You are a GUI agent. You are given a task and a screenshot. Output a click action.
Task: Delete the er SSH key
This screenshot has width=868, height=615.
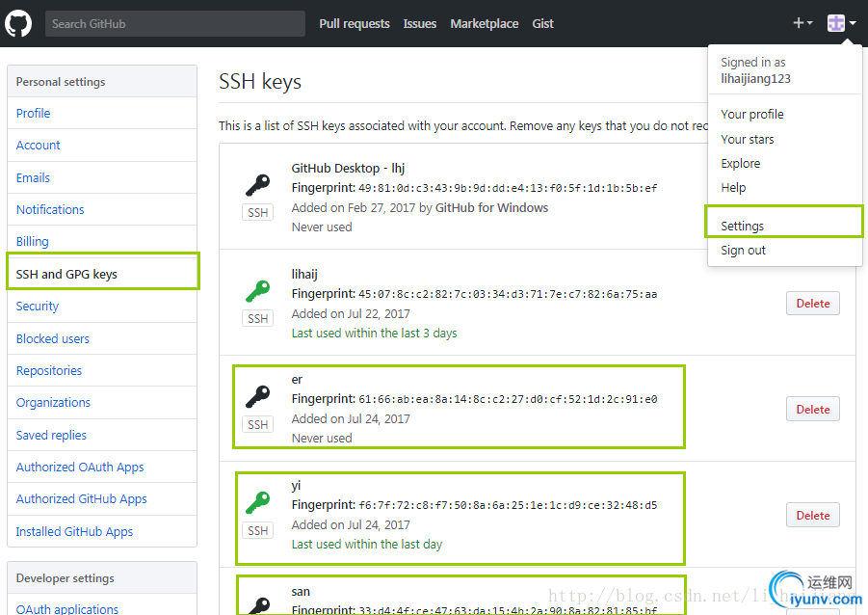click(813, 410)
